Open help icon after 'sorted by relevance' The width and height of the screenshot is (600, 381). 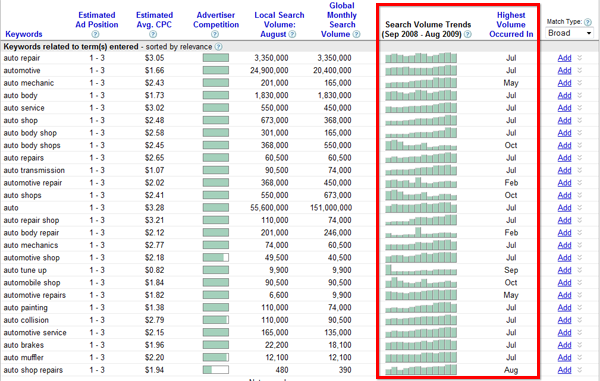coord(218,47)
